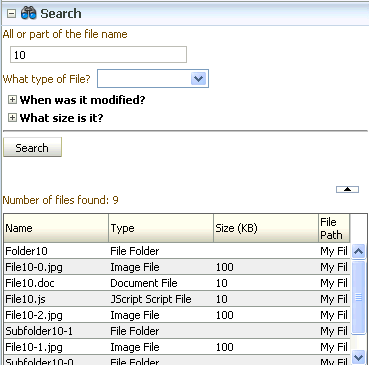Viewport: 369px width, 365px height.
Task: Click the file type dropdown arrow button
Action: click(199, 79)
